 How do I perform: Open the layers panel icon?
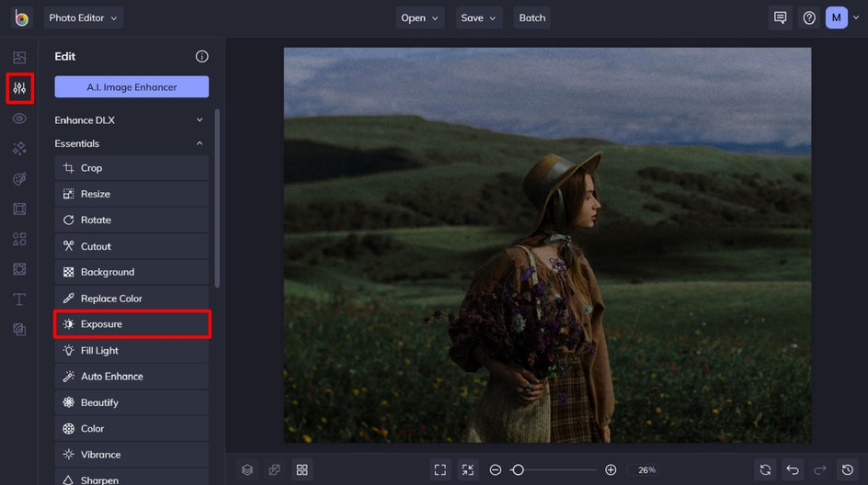click(x=247, y=469)
